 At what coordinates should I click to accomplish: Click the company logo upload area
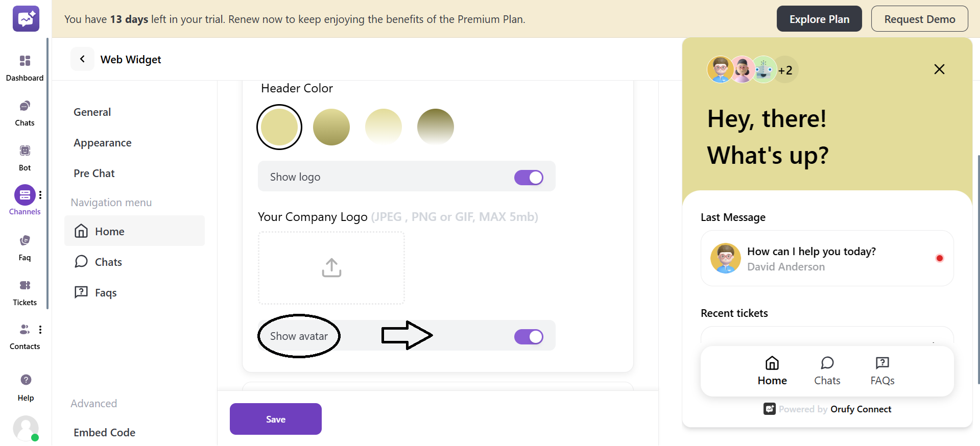click(x=331, y=267)
